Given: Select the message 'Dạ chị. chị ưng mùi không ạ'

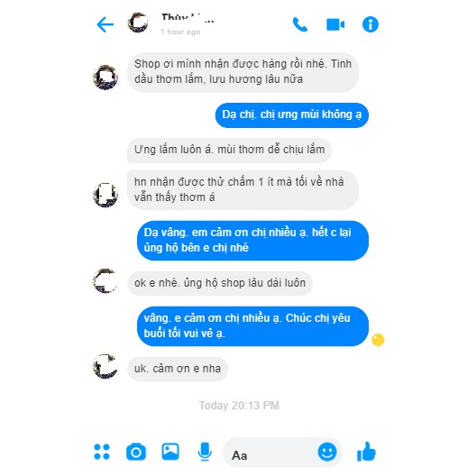Looking at the screenshot, I should (x=292, y=114).
